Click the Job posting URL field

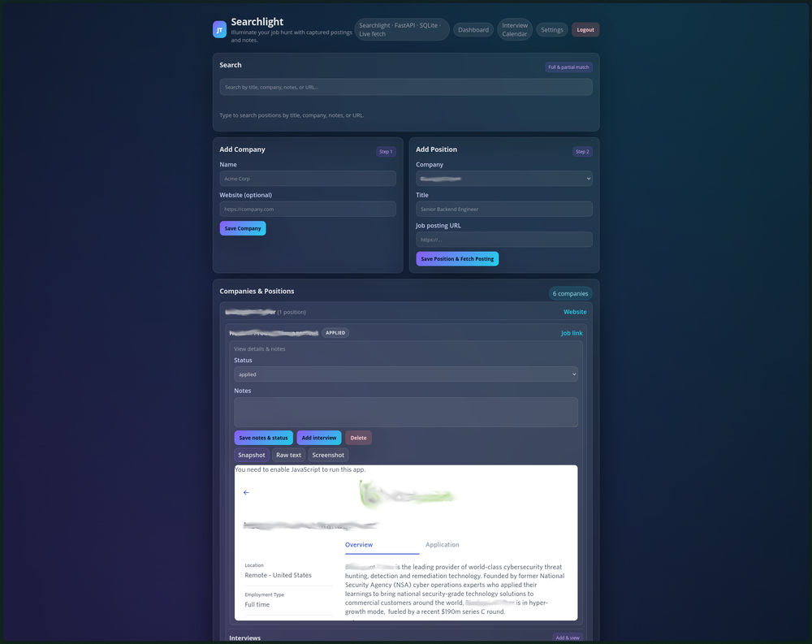coord(503,240)
